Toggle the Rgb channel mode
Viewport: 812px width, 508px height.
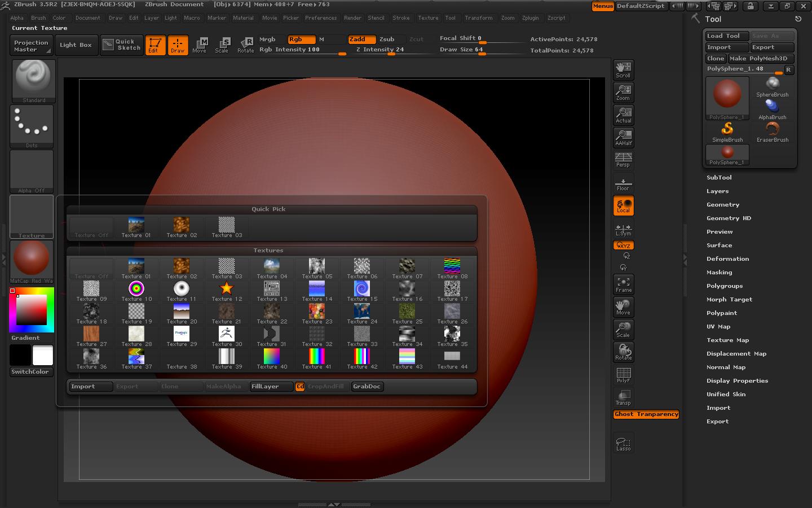pyautogui.click(x=301, y=40)
